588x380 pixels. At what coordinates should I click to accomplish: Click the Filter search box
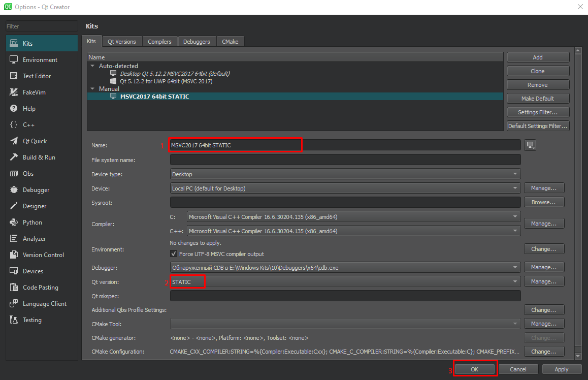[x=42, y=26]
